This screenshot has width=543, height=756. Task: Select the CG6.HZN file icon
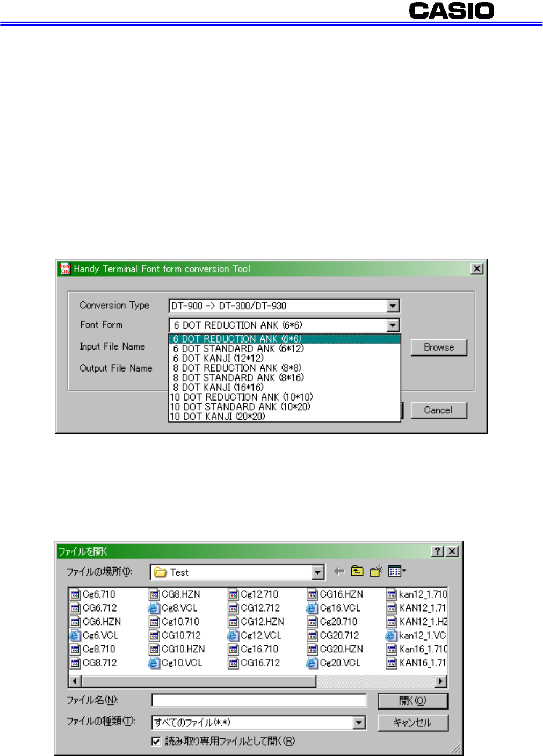pos(75,622)
